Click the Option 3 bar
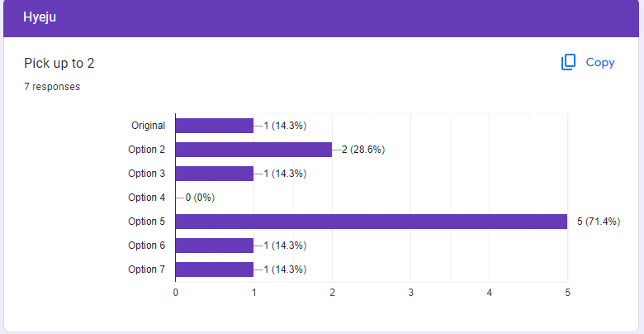The width and height of the screenshot is (644, 334). coord(215,174)
